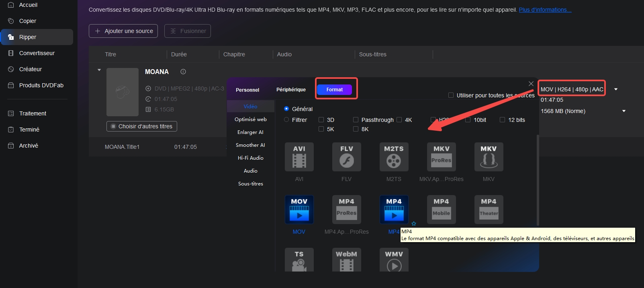Open the Accueil home section icon
This screenshot has width=644, height=288.
pos(11,5)
